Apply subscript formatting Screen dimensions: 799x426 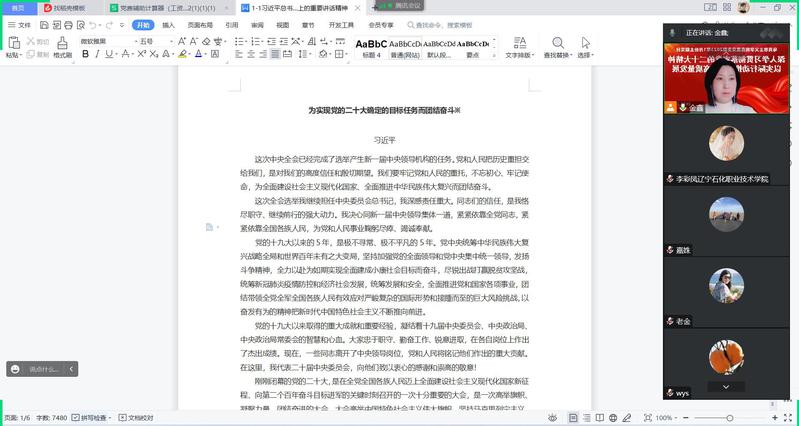[153, 54]
